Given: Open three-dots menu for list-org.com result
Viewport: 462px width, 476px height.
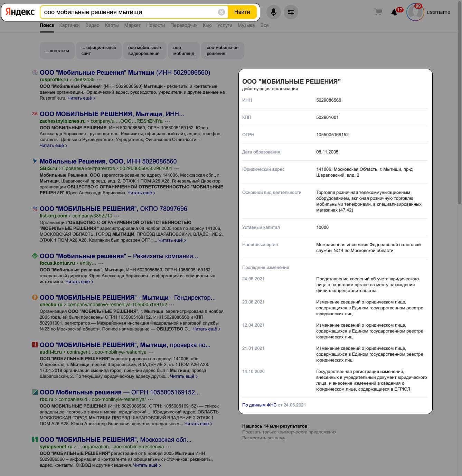Looking at the screenshot, I should [x=117, y=216].
